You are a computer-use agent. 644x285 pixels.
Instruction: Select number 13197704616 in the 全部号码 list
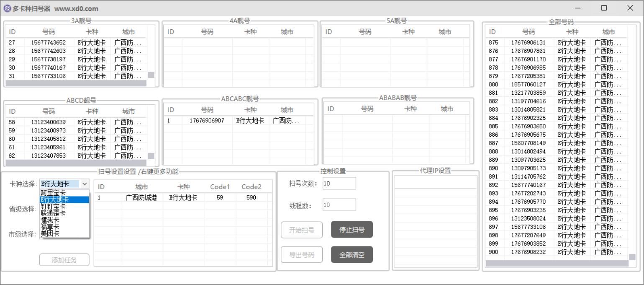(x=529, y=101)
